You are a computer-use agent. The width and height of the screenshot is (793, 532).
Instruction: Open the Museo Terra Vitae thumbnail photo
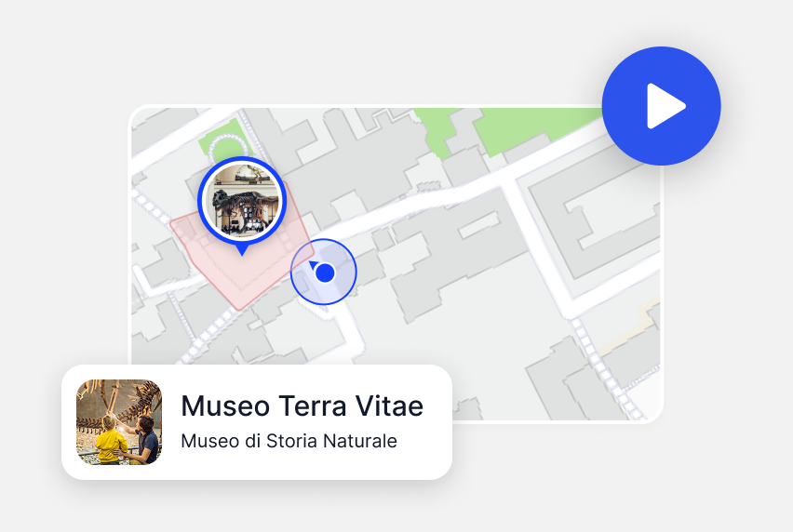[x=119, y=422]
